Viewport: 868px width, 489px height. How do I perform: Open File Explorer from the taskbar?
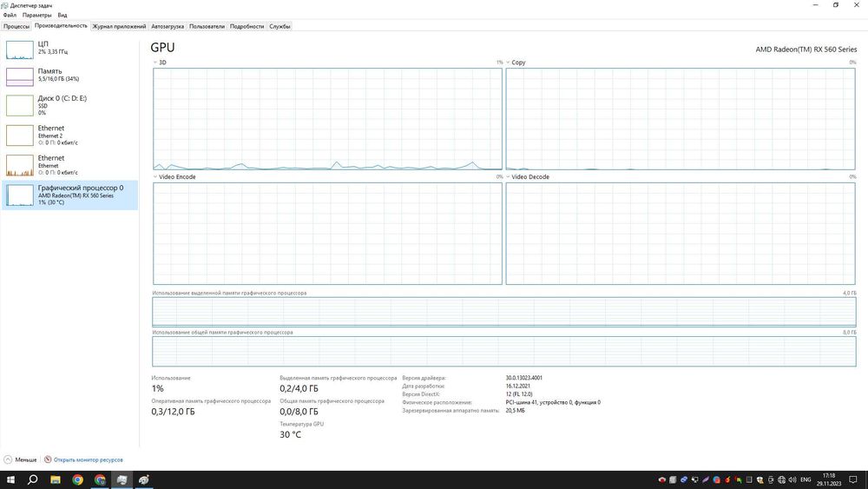pos(56,479)
